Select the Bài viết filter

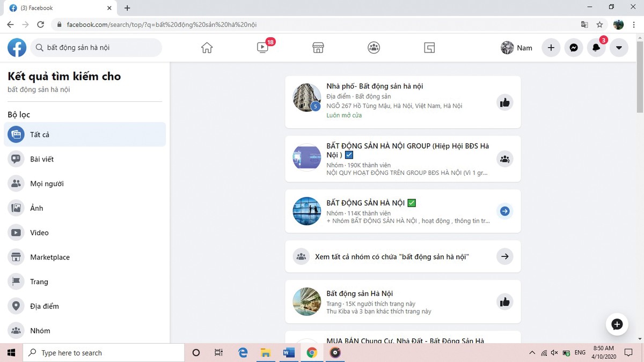point(85,159)
